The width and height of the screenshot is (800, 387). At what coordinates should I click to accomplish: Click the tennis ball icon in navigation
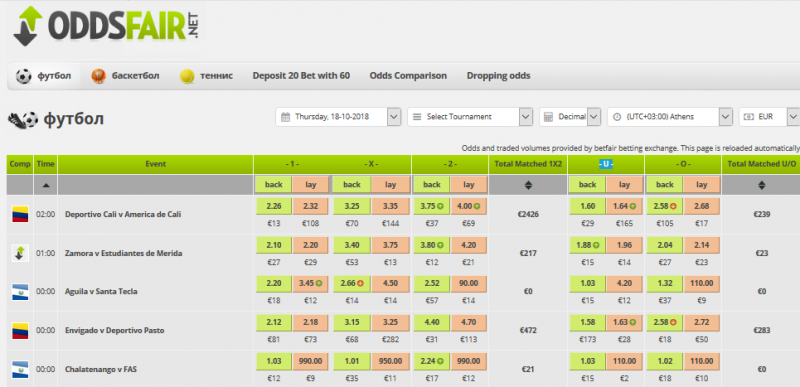tap(187, 76)
